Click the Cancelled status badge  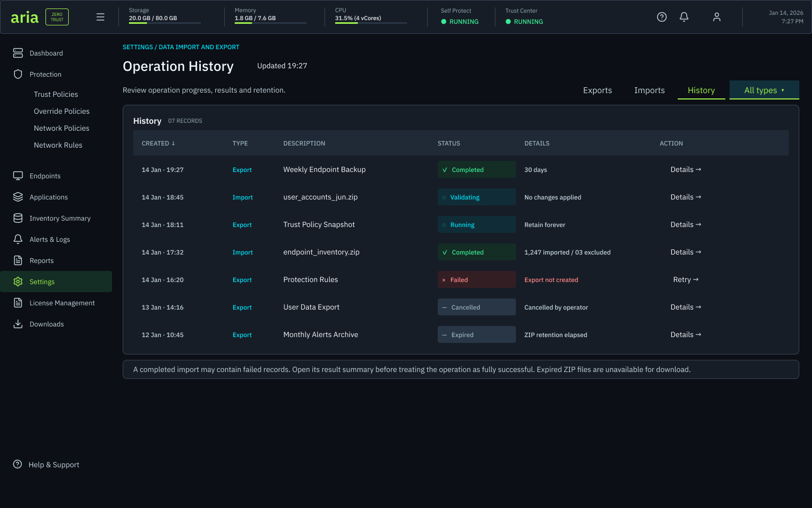tap(477, 307)
